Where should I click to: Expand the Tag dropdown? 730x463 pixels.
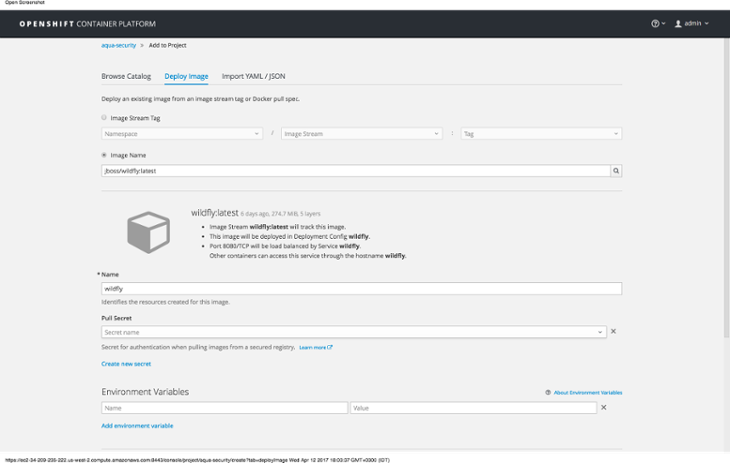[540, 134]
